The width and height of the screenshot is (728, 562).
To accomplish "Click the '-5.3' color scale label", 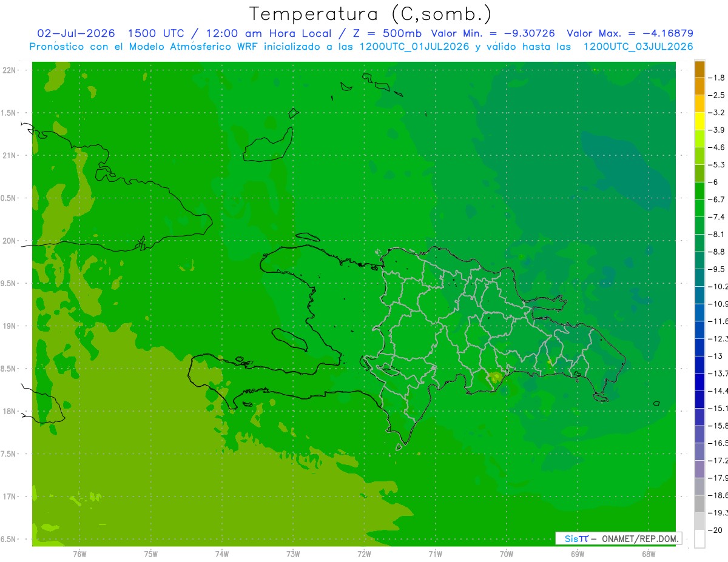I will click(717, 165).
